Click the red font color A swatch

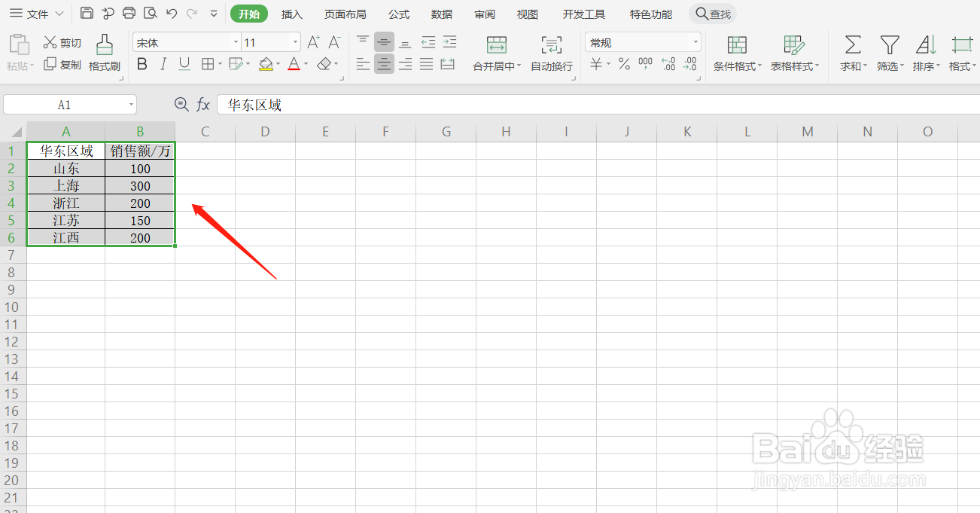tap(294, 64)
